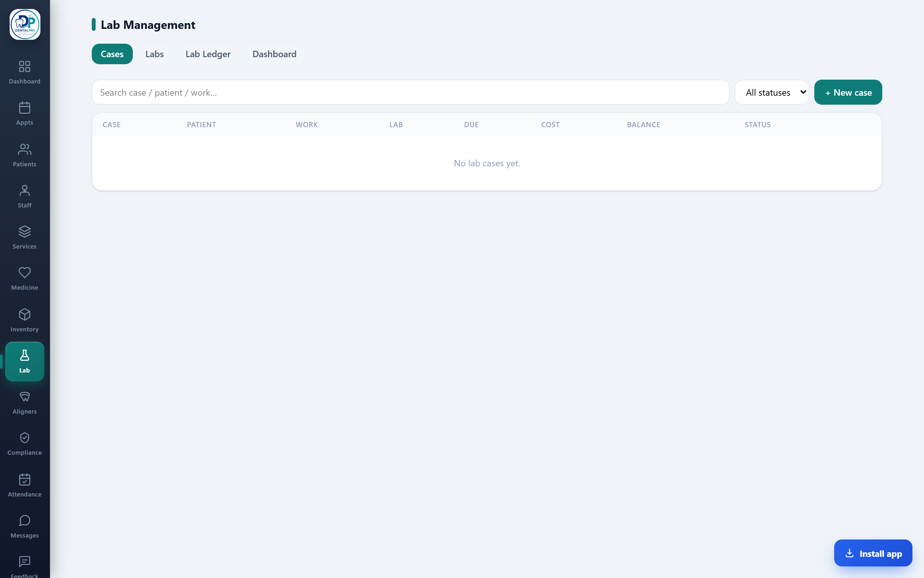Screen dimensions: 924x578
Task: Click the search case / patient / work field
Action: point(410,92)
